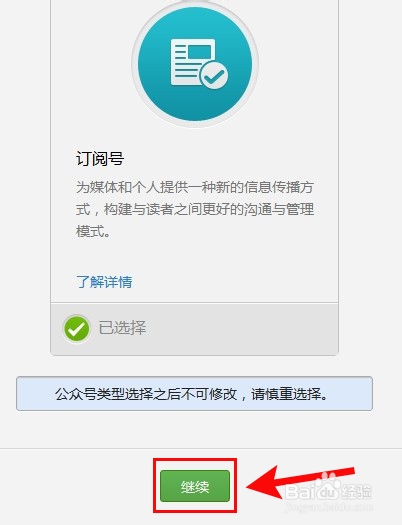Click the 为媒体和个人提供 description paragraph
Screen dimensions: 402x525
(195, 209)
